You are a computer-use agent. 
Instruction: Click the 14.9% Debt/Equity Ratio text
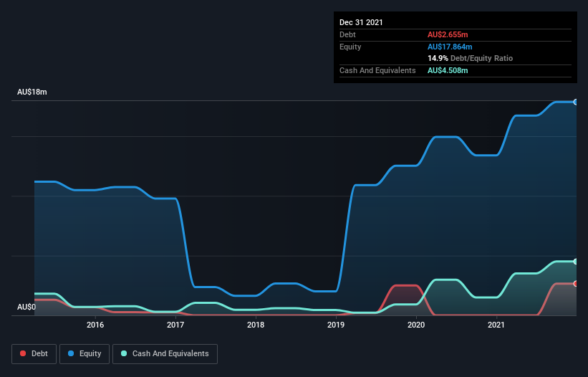[471, 58]
